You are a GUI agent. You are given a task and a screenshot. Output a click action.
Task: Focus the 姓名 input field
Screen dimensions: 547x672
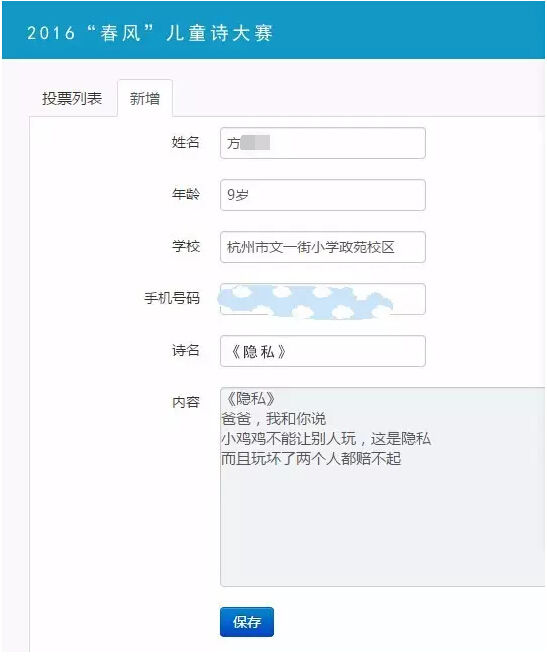tap(323, 143)
